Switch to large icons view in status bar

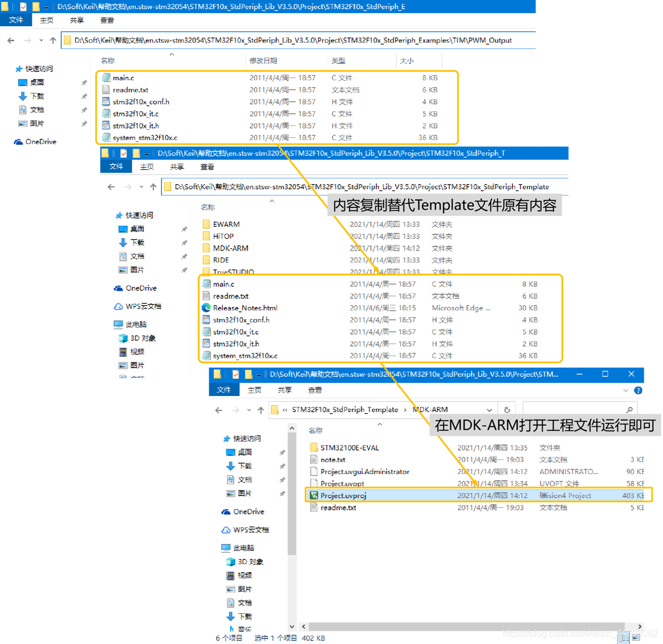click(637, 638)
